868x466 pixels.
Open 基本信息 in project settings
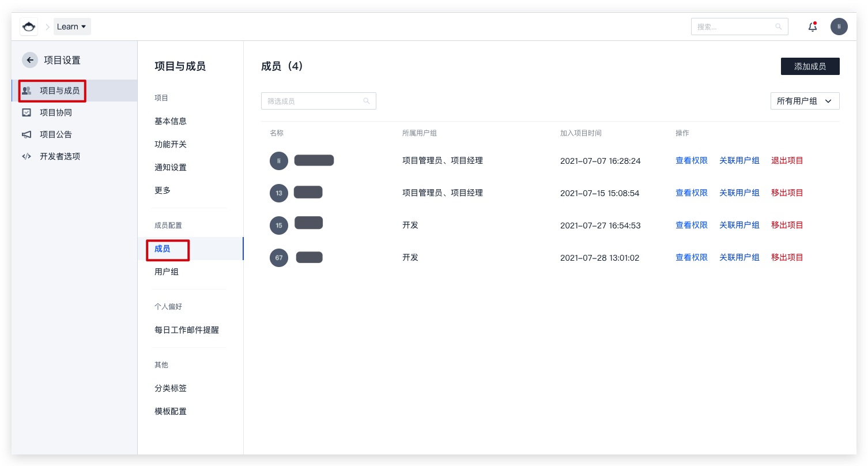(x=171, y=121)
